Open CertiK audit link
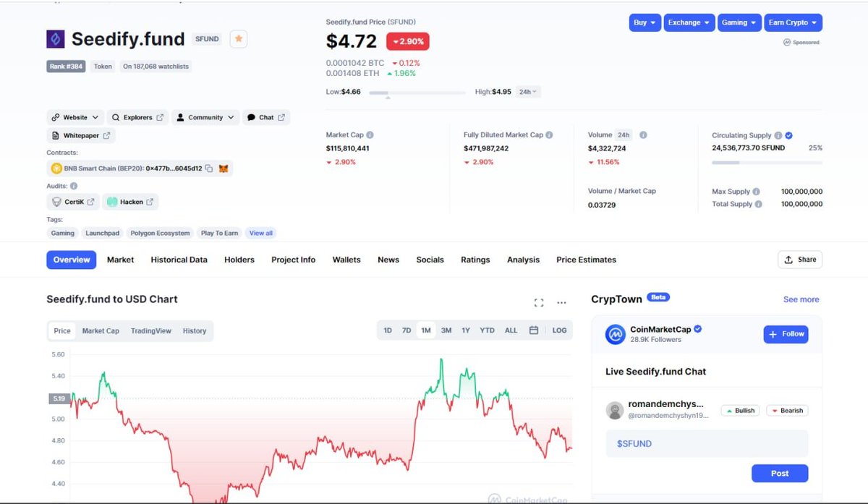The image size is (868, 504). 73,202
